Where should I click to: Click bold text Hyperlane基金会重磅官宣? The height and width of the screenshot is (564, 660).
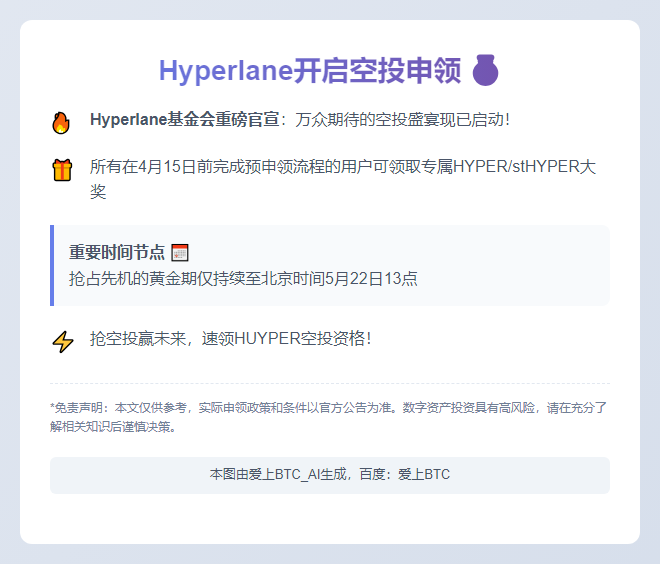[185, 120]
